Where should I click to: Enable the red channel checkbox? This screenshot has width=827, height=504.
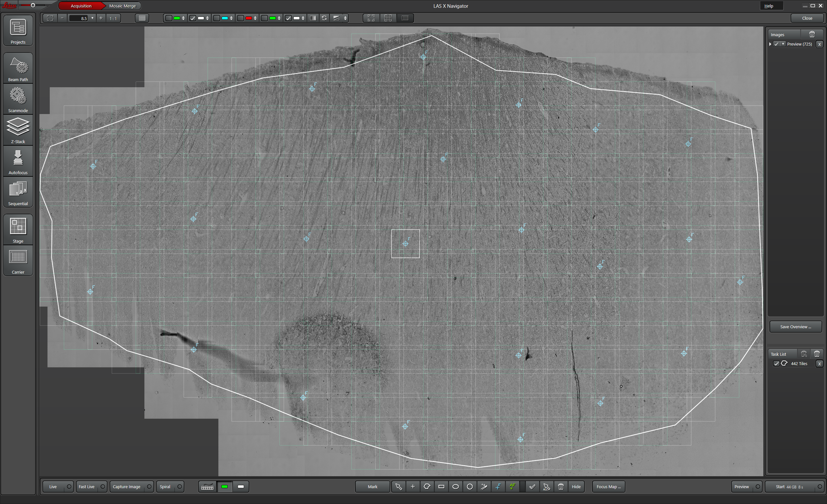pos(241,18)
